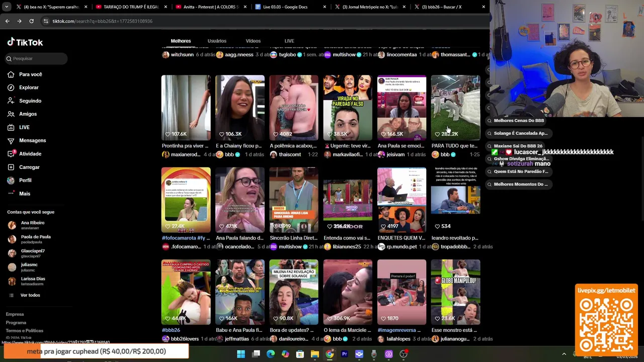Open Virada no Paredão Falso video

pyautogui.click(x=348, y=108)
